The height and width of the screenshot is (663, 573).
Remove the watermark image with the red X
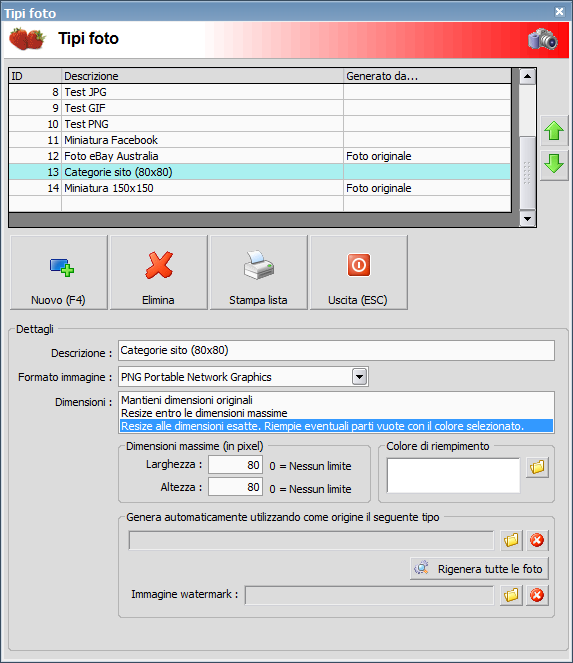click(x=537, y=595)
